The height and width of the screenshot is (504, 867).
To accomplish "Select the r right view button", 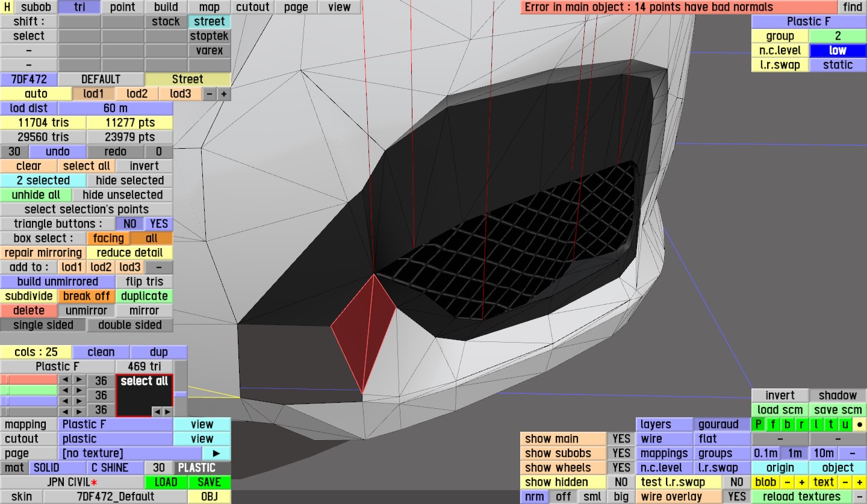I will pyautogui.click(x=802, y=425).
